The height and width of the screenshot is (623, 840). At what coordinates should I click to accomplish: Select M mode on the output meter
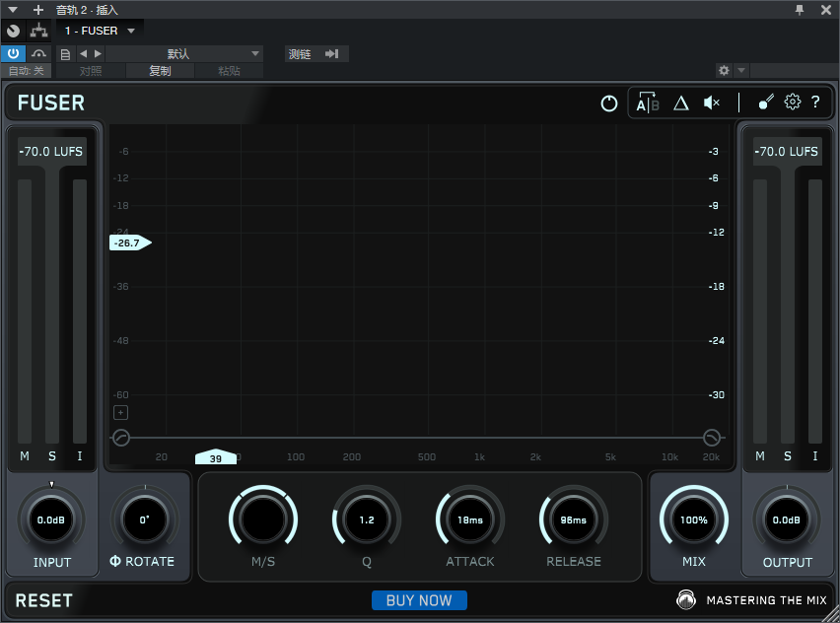click(759, 455)
